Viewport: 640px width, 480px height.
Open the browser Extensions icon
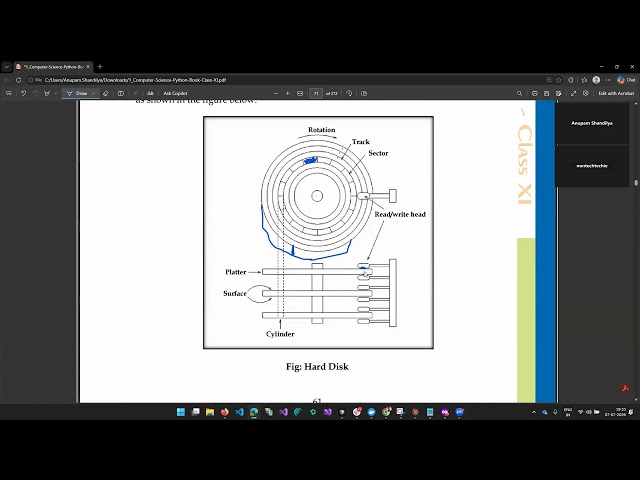[571, 80]
